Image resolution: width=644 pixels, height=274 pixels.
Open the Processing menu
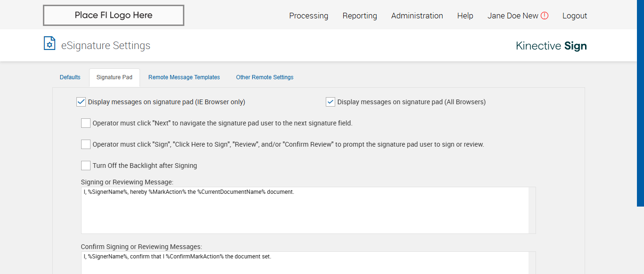(308, 16)
